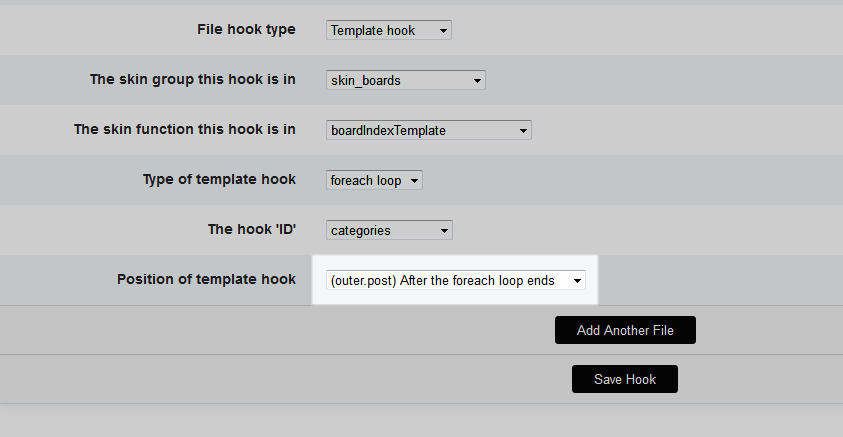Save the hook with Save Hook button
843x437 pixels.
[x=625, y=379]
